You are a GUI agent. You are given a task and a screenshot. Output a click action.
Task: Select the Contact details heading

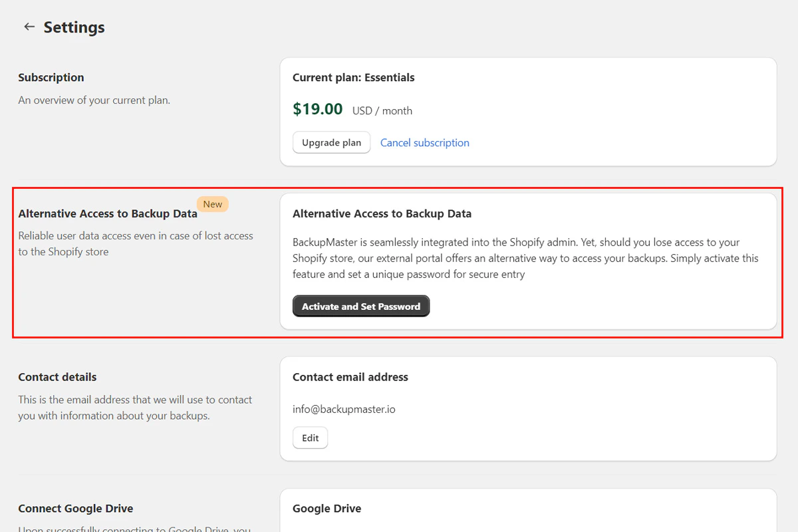pyautogui.click(x=57, y=376)
